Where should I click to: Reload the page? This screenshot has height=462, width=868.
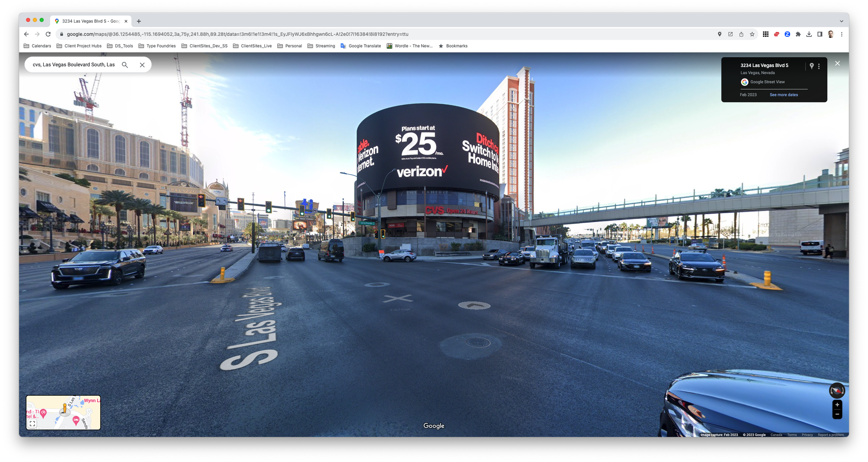point(48,34)
